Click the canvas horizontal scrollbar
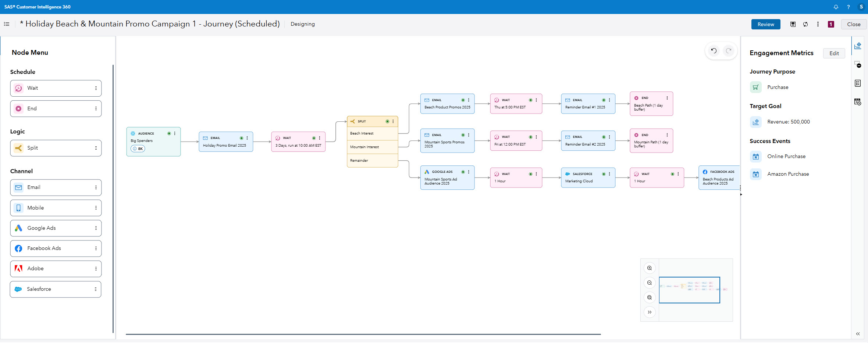868x343 pixels. pos(363,334)
